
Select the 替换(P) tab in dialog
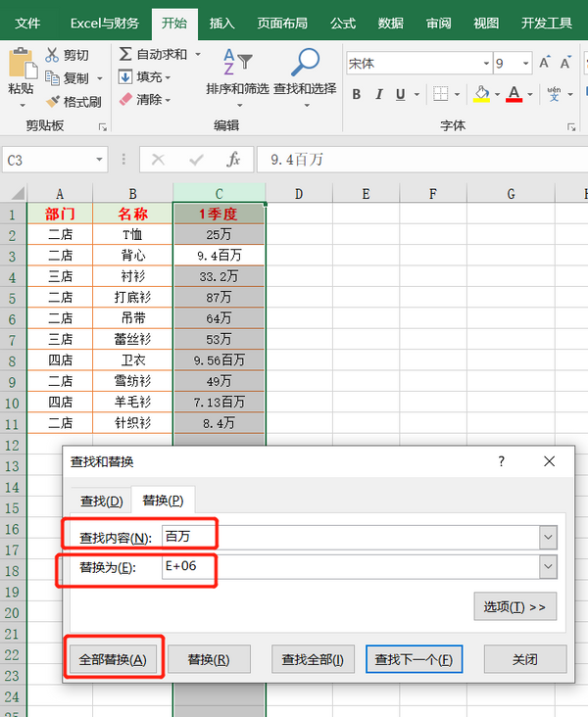163,501
